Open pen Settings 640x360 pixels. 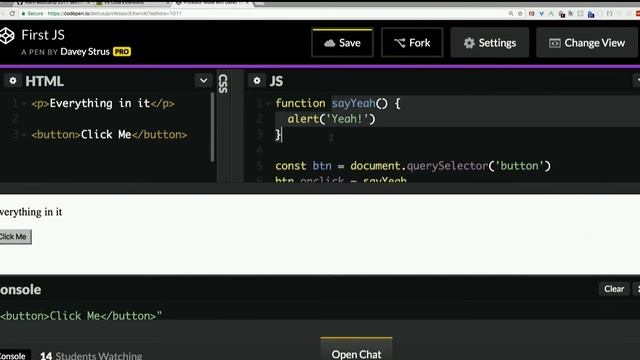(x=490, y=42)
